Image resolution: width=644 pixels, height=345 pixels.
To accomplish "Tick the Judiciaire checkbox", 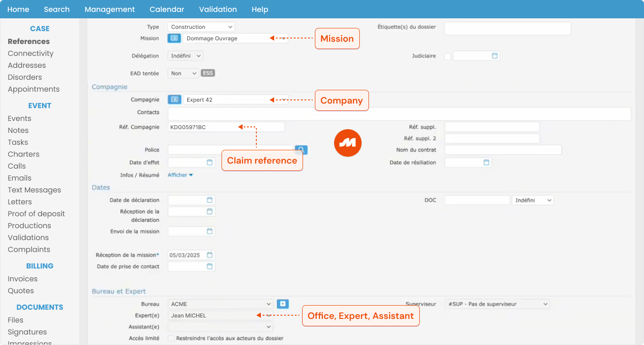I will (448, 56).
